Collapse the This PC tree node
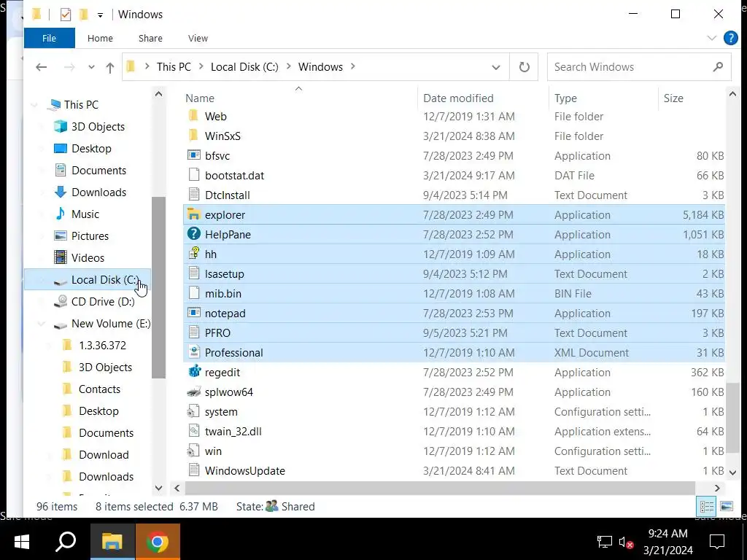 tap(34, 105)
